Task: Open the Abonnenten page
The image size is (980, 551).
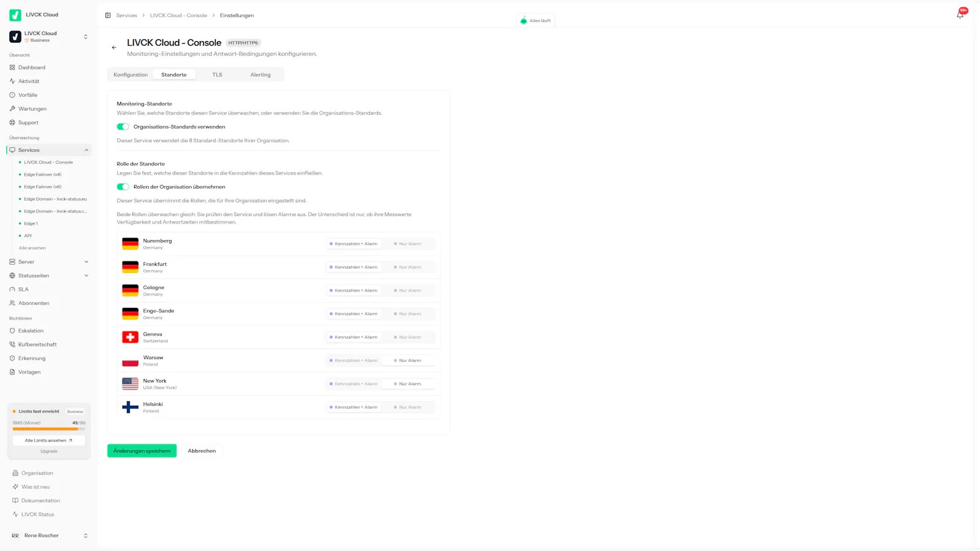Action: tap(49, 303)
